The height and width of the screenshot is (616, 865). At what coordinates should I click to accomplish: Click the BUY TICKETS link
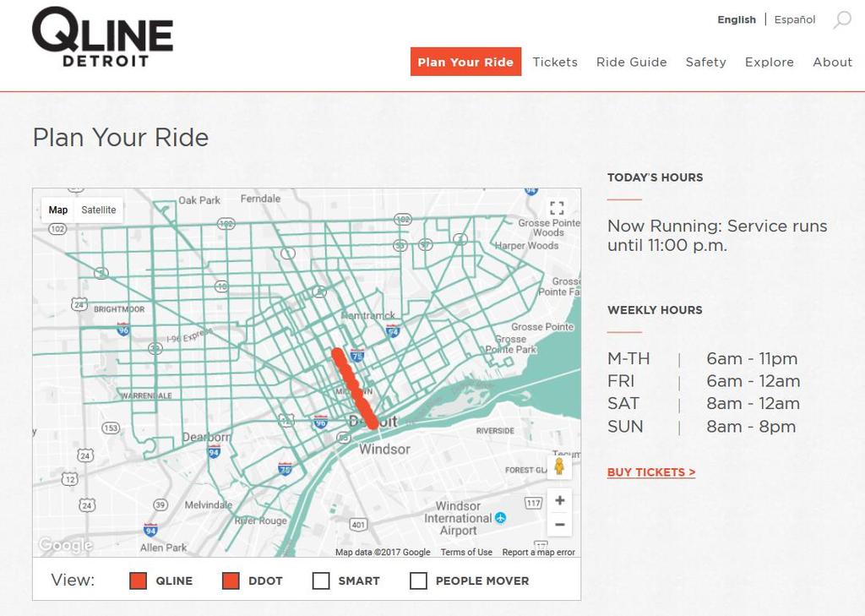(x=651, y=472)
